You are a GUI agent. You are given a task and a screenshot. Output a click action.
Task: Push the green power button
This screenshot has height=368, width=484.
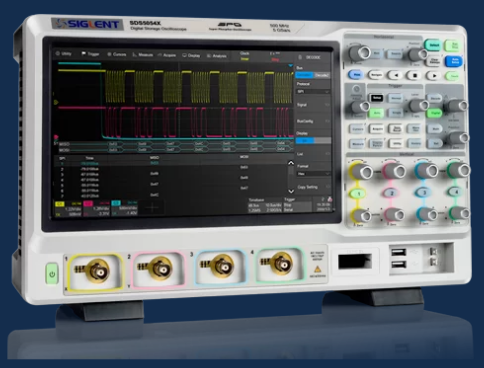[x=52, y=274]
